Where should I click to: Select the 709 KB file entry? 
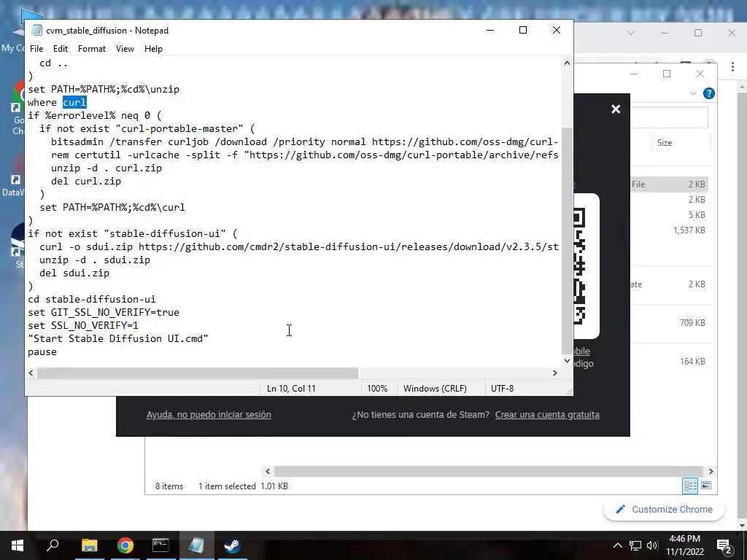click(x=692, y=323)
